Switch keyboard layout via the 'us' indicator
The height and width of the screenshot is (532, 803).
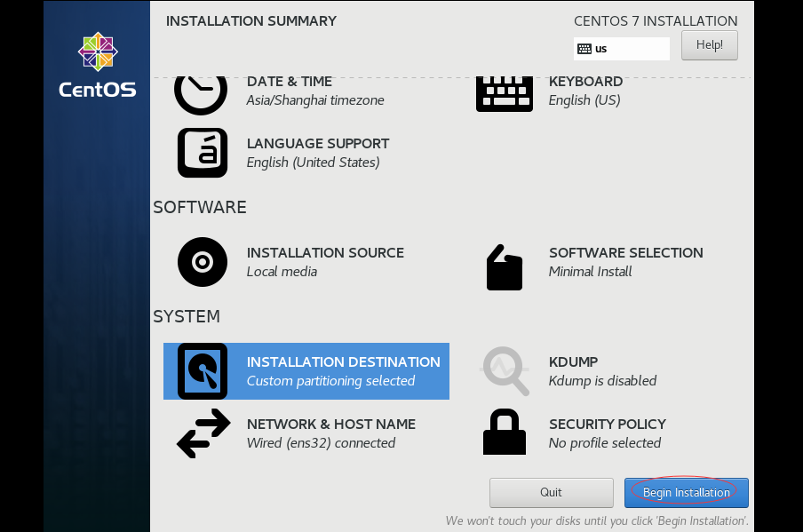coord(621,49)
